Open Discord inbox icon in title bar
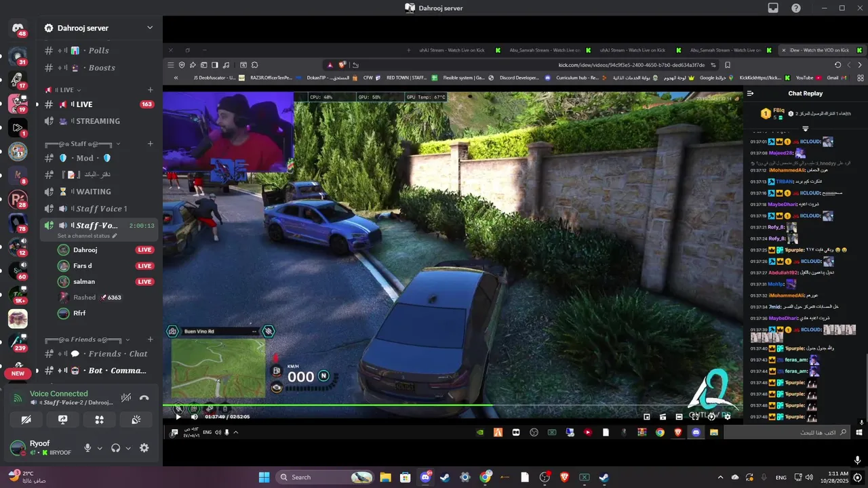The width and height of the screenshot is (868, 488). [773, 8]
